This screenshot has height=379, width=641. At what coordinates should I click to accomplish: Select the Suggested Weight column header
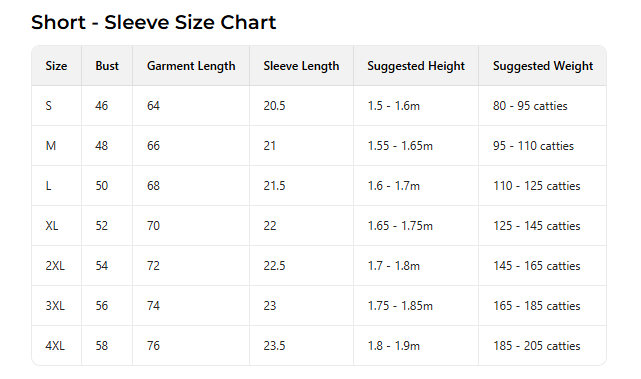542,66
